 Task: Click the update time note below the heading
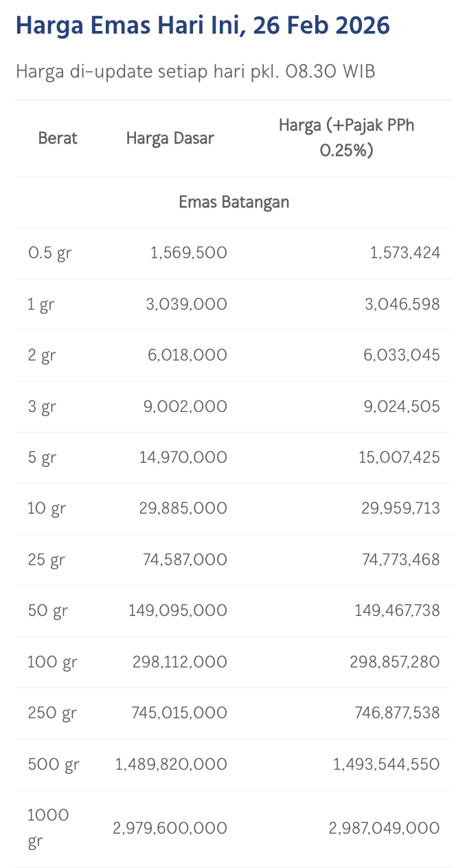195,71
